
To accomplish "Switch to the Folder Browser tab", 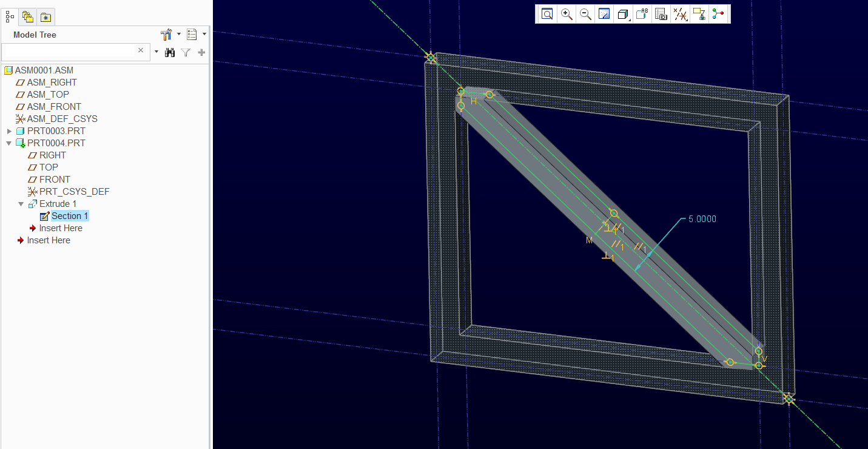I will point(28,16).
